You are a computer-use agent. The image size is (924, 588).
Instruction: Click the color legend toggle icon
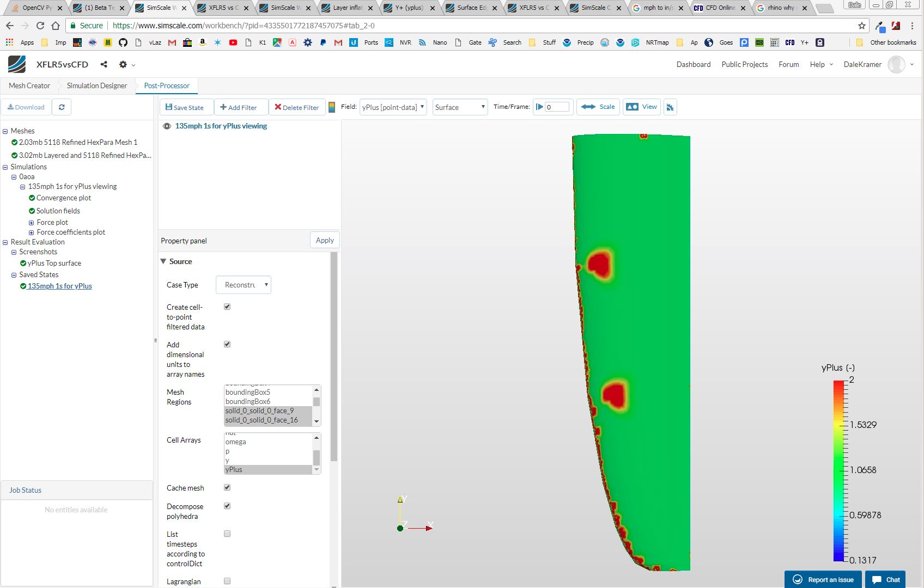(x=332, y=107)
